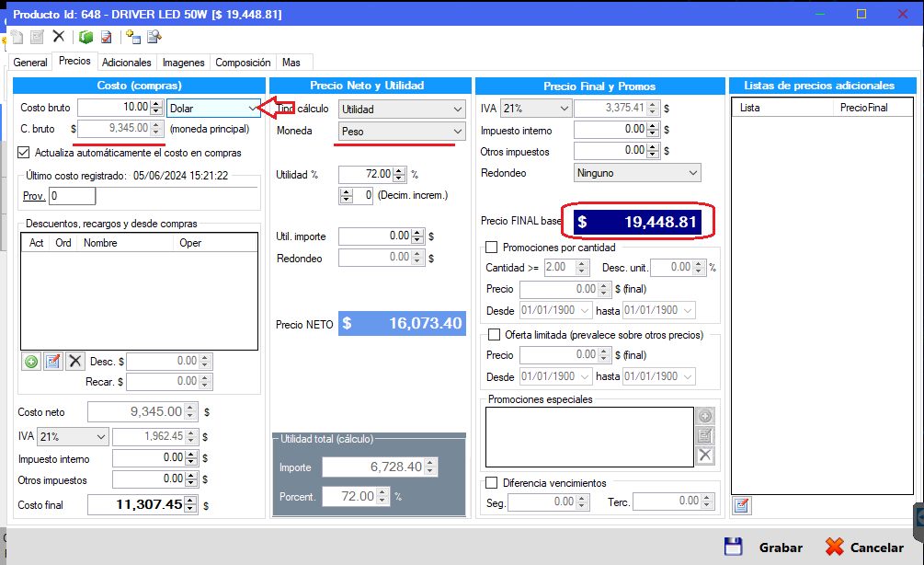Click the Prov. link label
The width and height of the screenshot is (924, 565).
[34, 196]
